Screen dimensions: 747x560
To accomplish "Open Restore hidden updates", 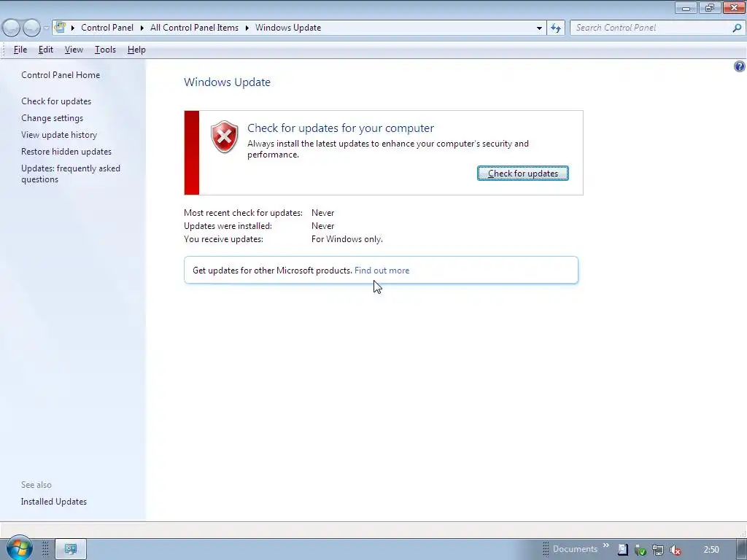I will [x=66, y=152].
